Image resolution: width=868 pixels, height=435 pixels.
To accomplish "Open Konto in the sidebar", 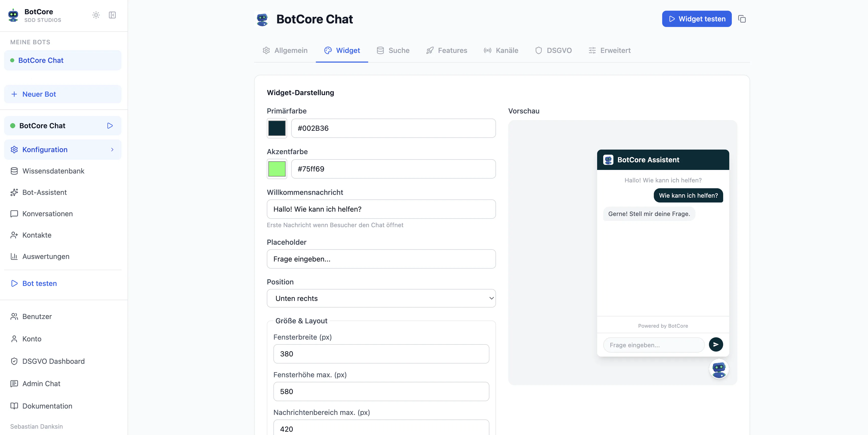I will (x=63, y=339).
